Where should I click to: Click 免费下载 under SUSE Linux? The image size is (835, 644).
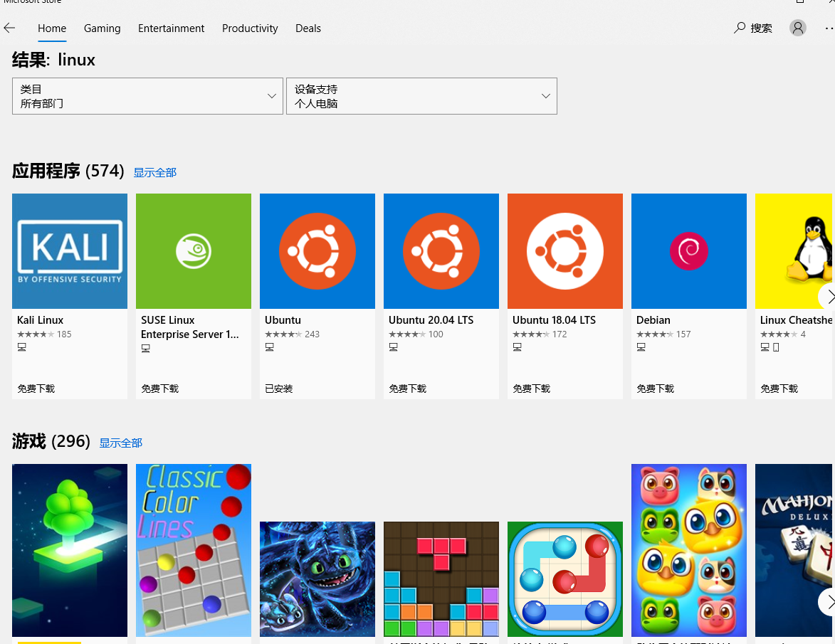coord(159,389)
